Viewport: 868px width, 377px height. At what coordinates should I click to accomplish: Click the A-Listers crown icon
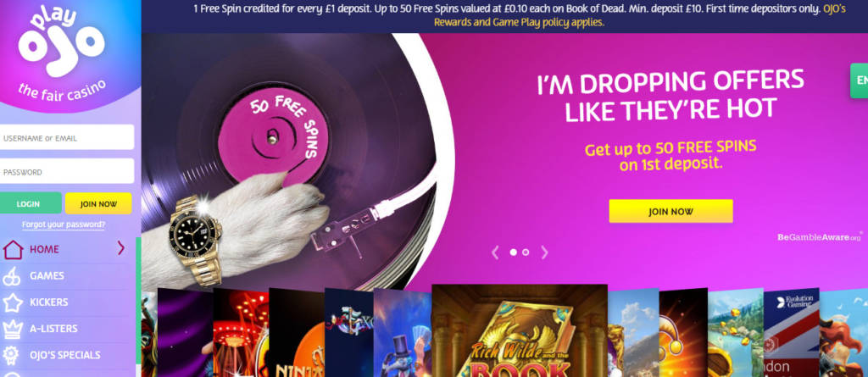tap(13, 329)
